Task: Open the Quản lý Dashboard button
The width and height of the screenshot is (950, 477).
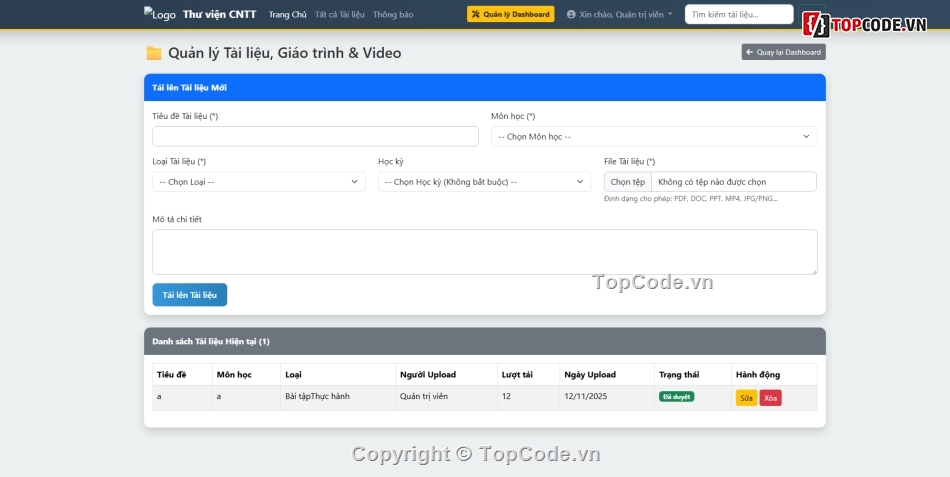Action: click(510, 15)
